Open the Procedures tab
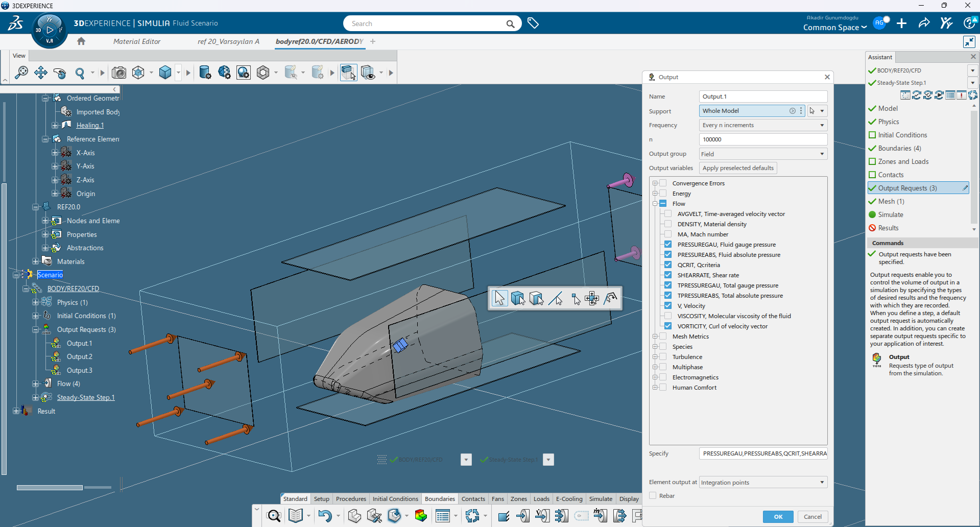This screenshot has height=527, width=980. pos(351,499)
